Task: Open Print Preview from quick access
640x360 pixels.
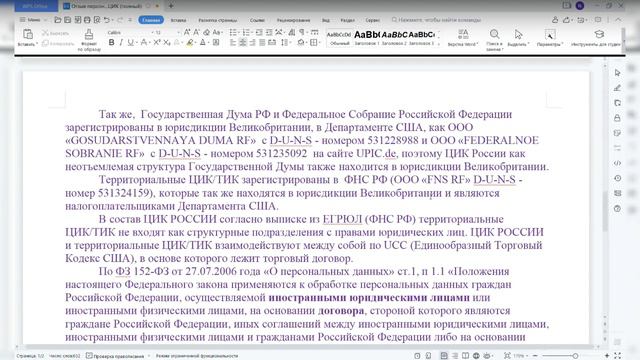Action: pos(97,20)
